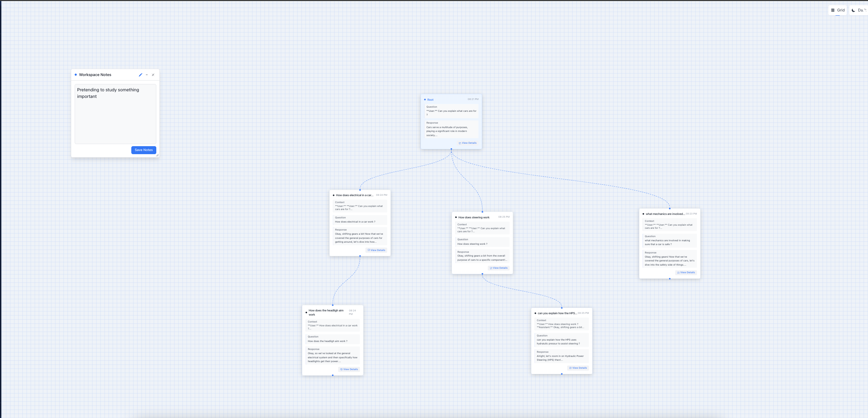The image size is (868, 418).
Task: Open View Details on electrical in a car node
Action: 376,250
